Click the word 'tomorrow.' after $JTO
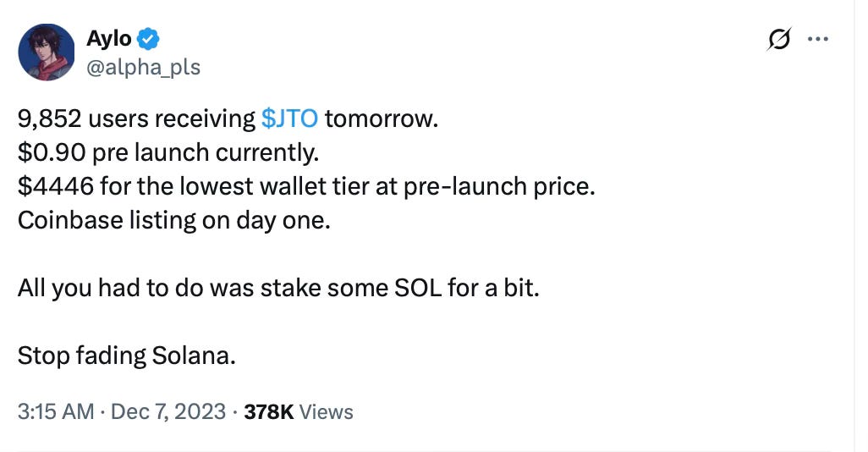Viewport: 868px width, 452px height. (x=382, y=119)
